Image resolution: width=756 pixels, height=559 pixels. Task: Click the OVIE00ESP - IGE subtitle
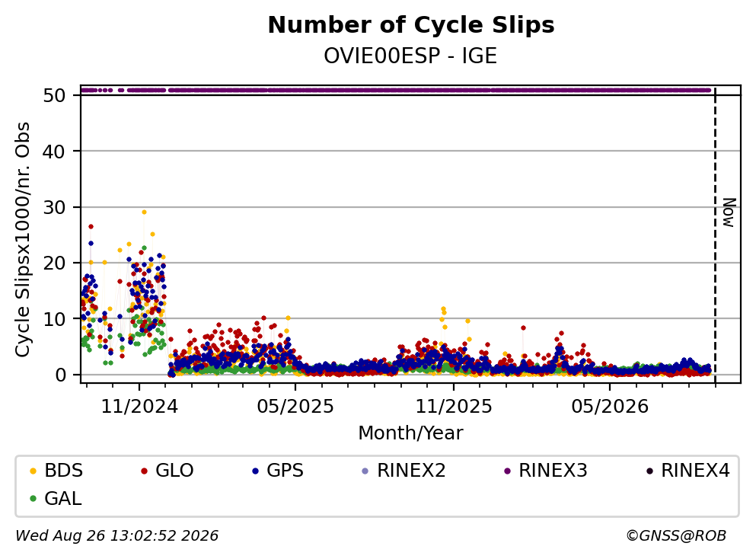tap(410, 56)
